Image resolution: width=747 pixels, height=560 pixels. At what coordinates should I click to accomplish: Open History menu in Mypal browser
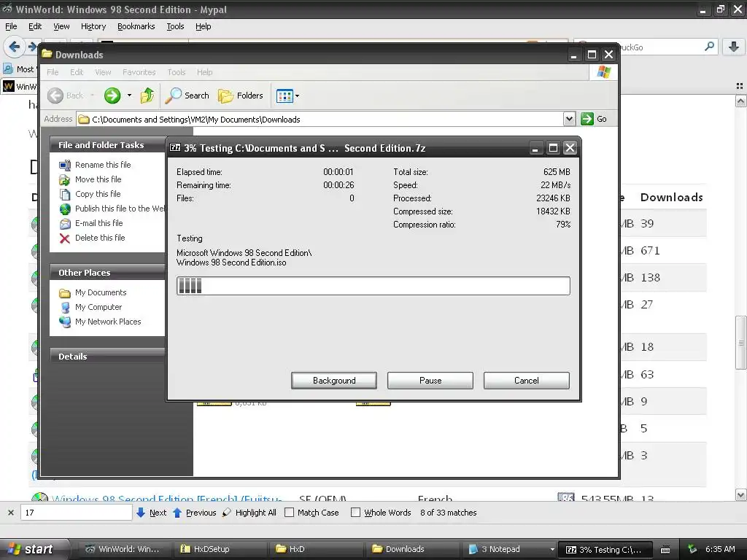[x=93, y=26]
